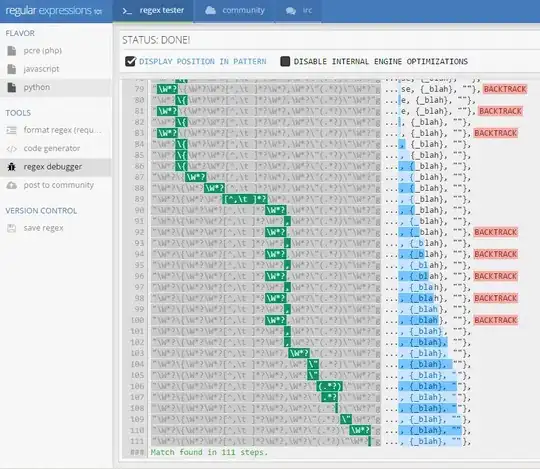Click the code brackets icon beside code generator
The width and height of the screenshot is (540, 469).
11,149
